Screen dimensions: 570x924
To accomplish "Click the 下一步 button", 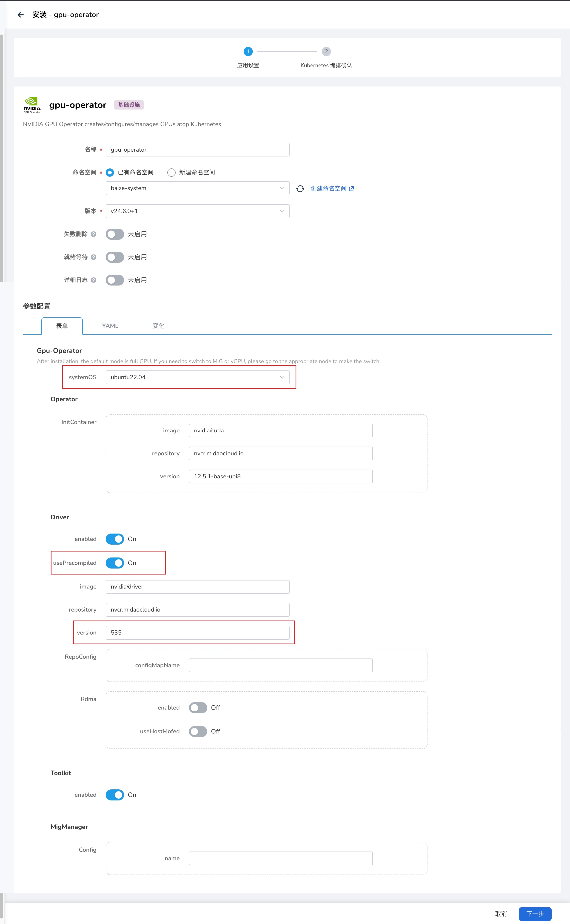I will coord(535,914).
